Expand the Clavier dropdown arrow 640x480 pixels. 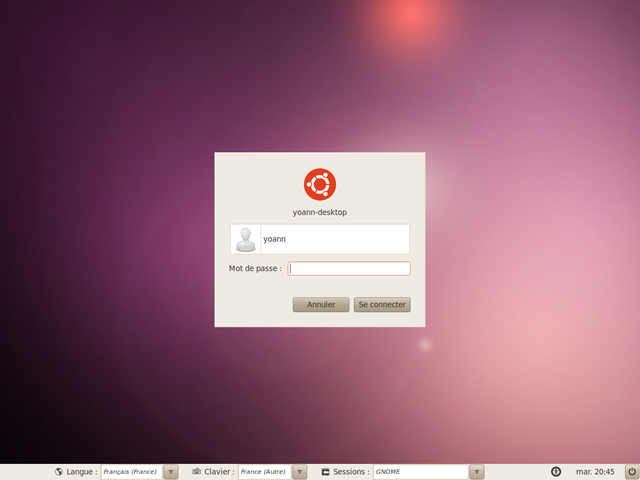click(x=299, y=472)
